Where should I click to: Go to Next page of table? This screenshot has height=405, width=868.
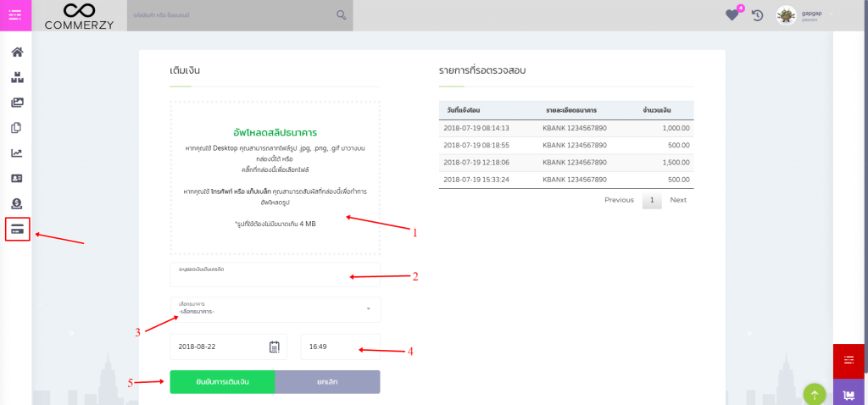678,200
